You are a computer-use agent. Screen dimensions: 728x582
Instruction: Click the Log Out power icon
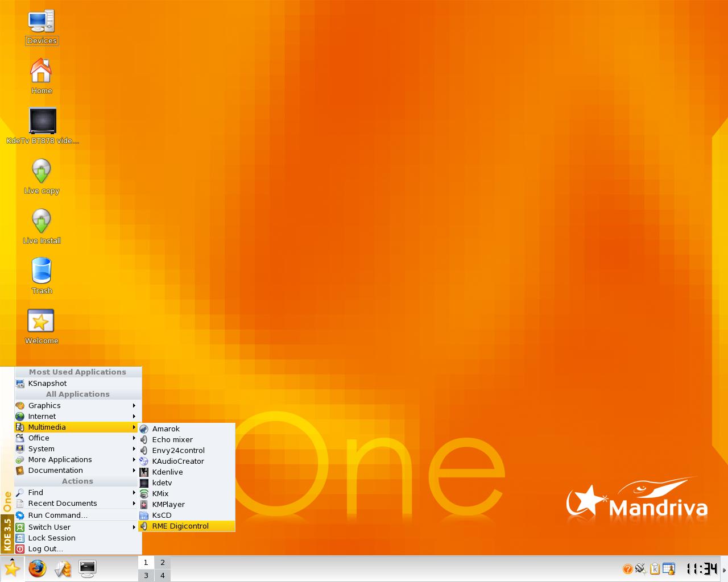coord(20,549)
